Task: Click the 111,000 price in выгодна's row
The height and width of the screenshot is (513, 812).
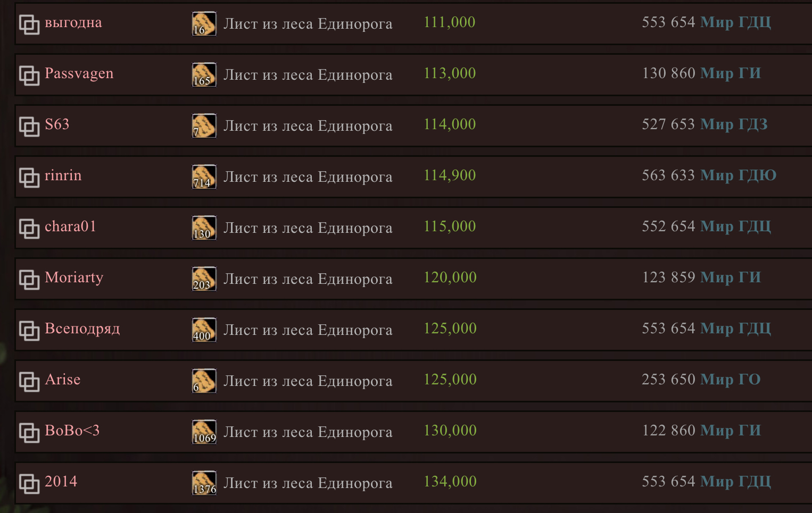Action: (x=450, y=22)
